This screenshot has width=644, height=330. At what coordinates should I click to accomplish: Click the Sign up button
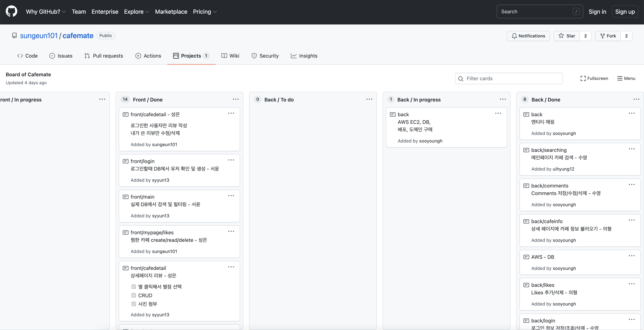tap(625, 12)
